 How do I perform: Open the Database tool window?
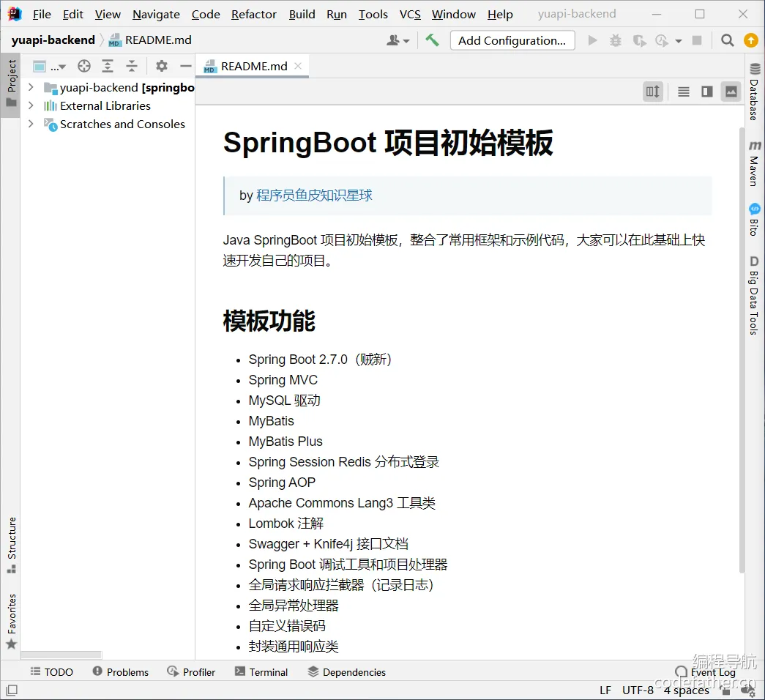754,92
